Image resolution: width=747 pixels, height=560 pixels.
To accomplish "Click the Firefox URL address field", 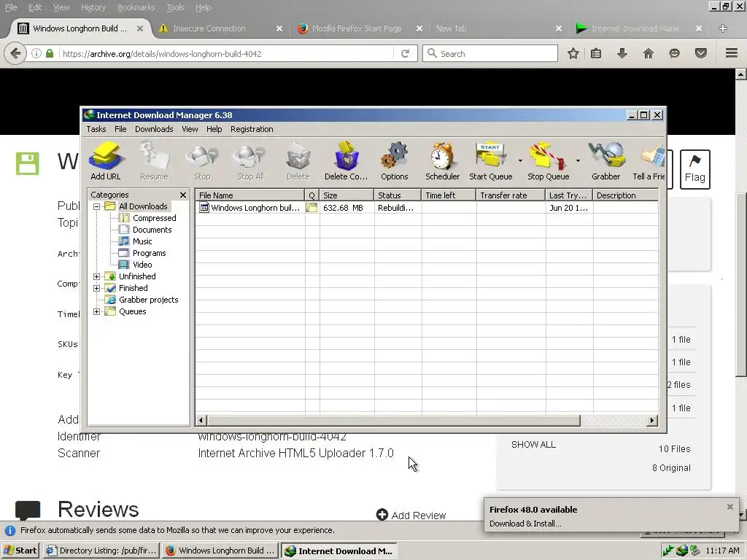I will [x=227, y=53].
